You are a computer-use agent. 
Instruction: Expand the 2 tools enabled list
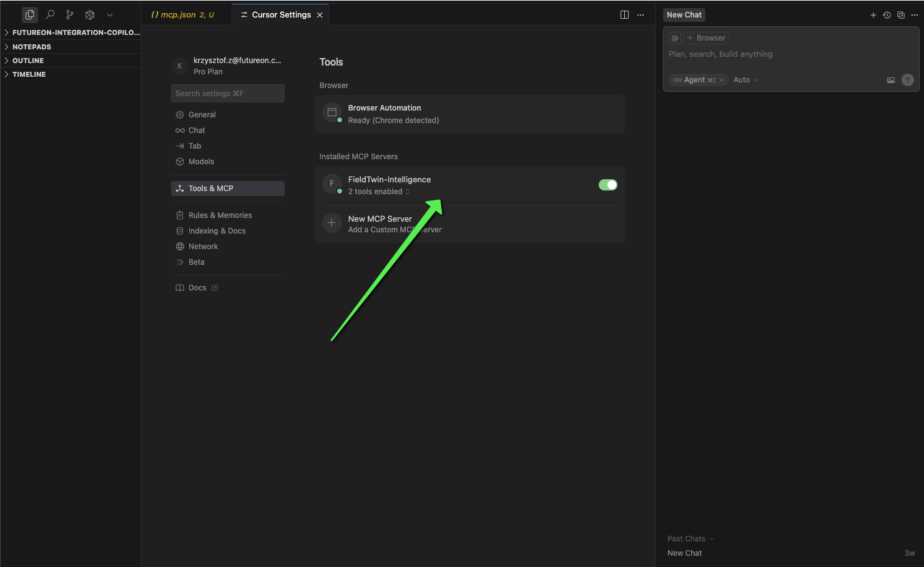click(379, 192)
